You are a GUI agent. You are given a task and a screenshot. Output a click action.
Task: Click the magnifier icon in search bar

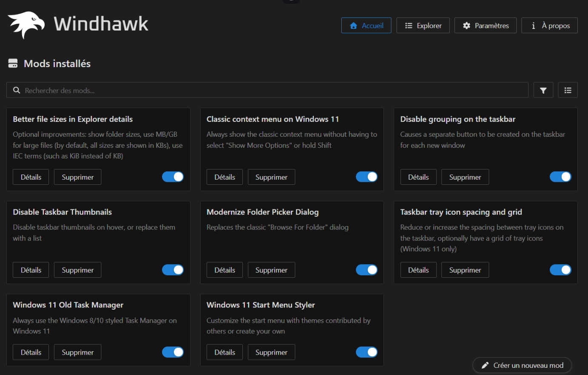tap(17, 90)
